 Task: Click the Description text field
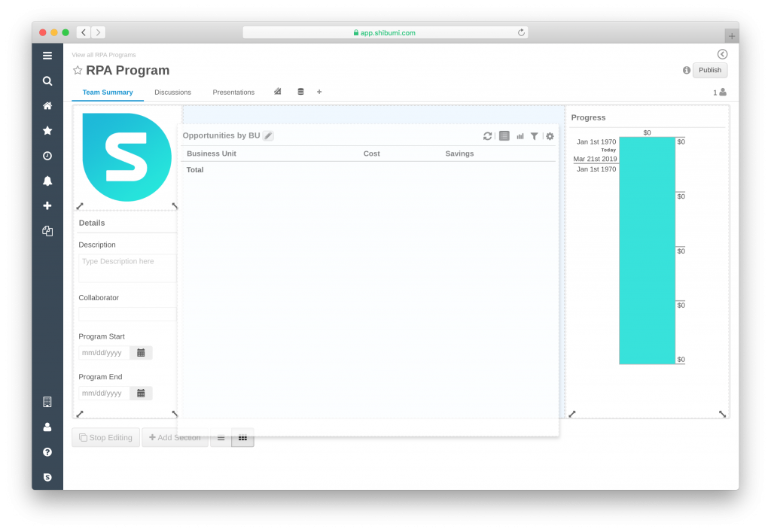(126, 268)
